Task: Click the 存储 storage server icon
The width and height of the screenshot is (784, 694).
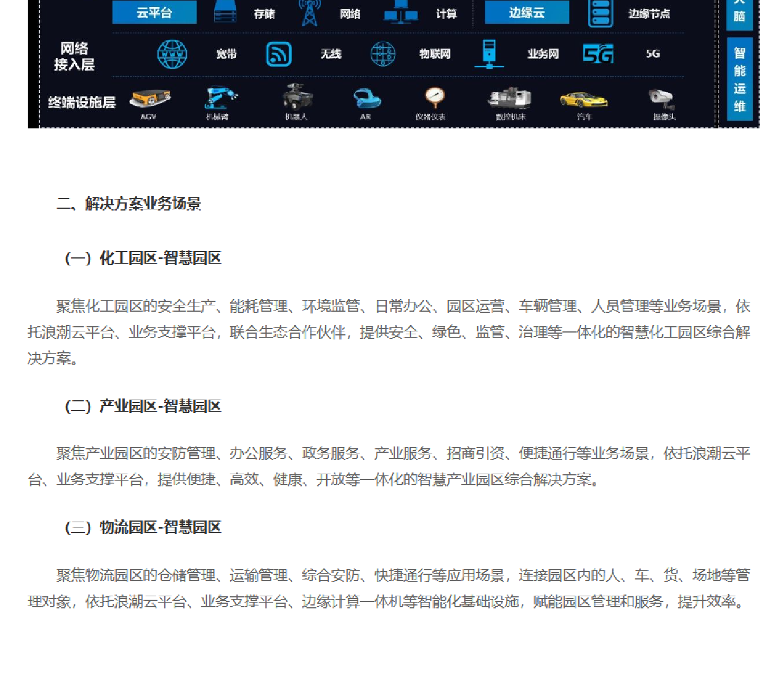Action: 225,12
